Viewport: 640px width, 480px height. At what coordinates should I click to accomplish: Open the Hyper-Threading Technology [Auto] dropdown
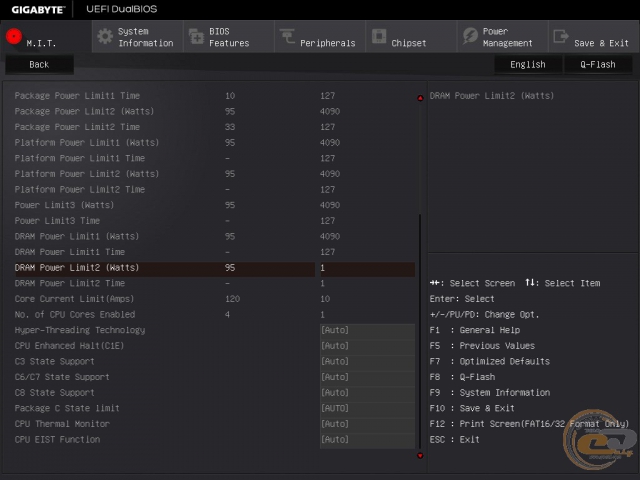367,330
